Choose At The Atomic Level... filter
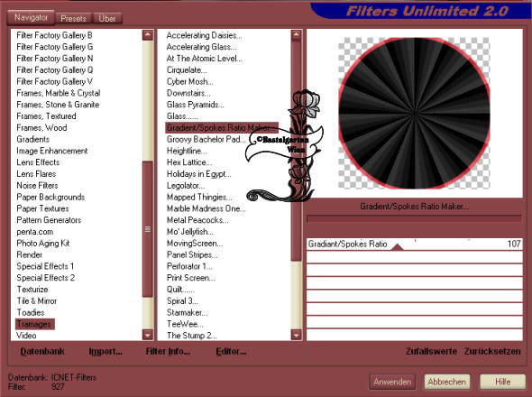This screenshot has width=532, height=397. click(205, 59)
